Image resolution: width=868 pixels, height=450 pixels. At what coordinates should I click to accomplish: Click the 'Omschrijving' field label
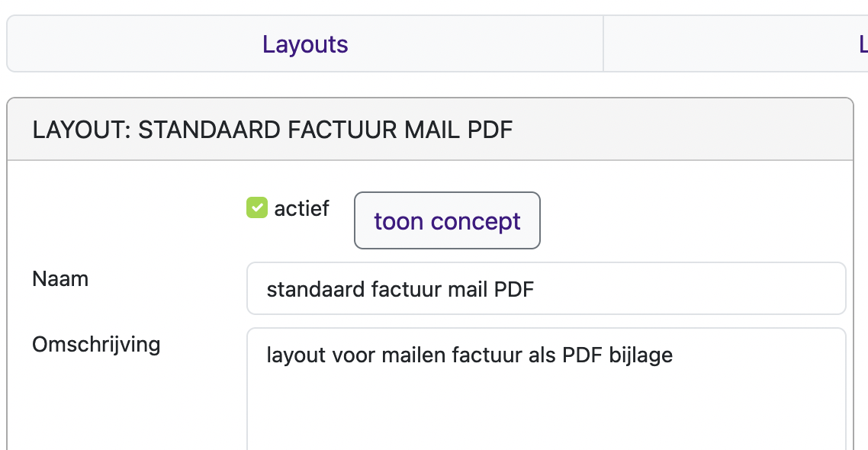point(96,345)
